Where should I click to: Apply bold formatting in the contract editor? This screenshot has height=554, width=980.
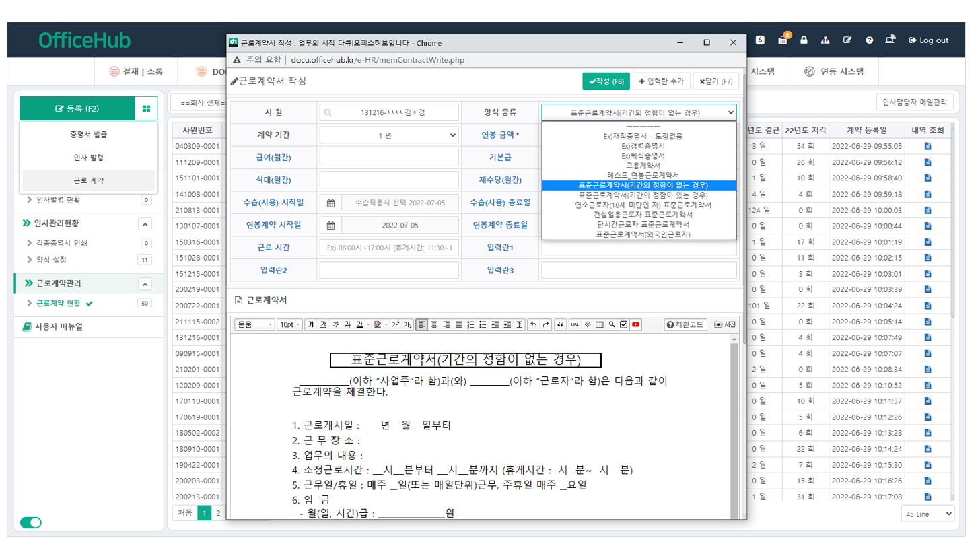point(311,324)
